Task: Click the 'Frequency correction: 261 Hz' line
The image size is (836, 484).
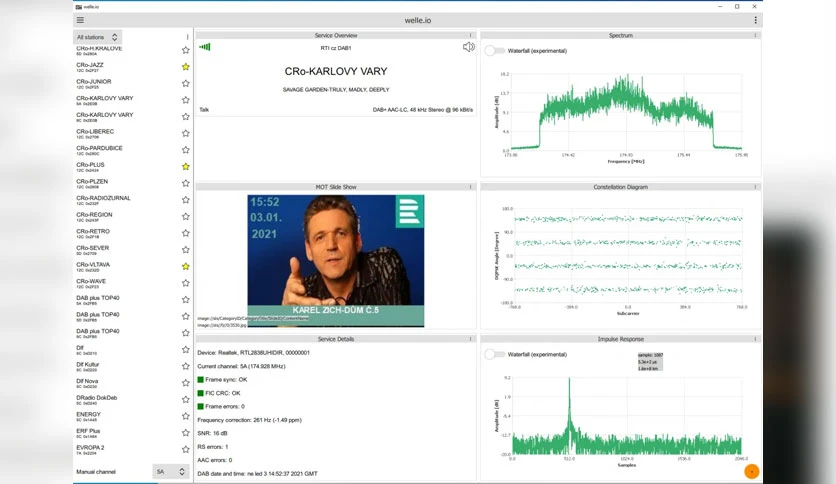Action: pos(250,420)
